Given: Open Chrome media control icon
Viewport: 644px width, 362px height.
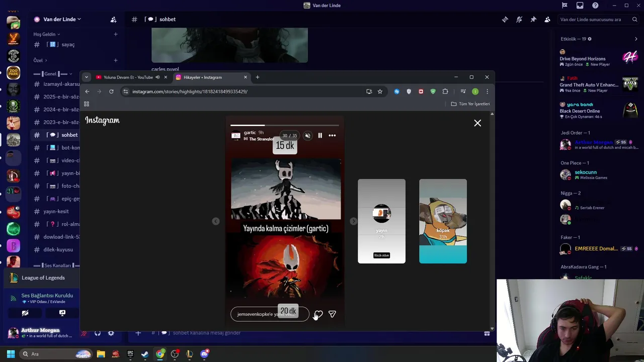Looking at the screenshot, I should 463,92.
